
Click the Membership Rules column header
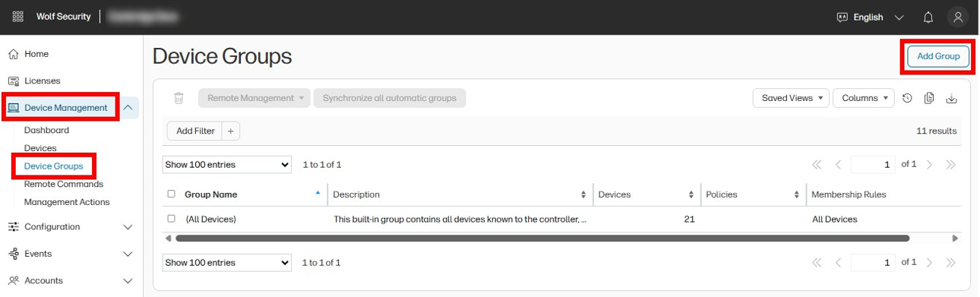pos(849,194)
